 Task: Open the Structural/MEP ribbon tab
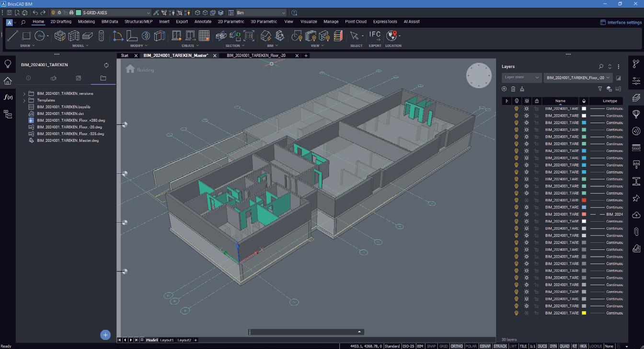coord(138,22)
